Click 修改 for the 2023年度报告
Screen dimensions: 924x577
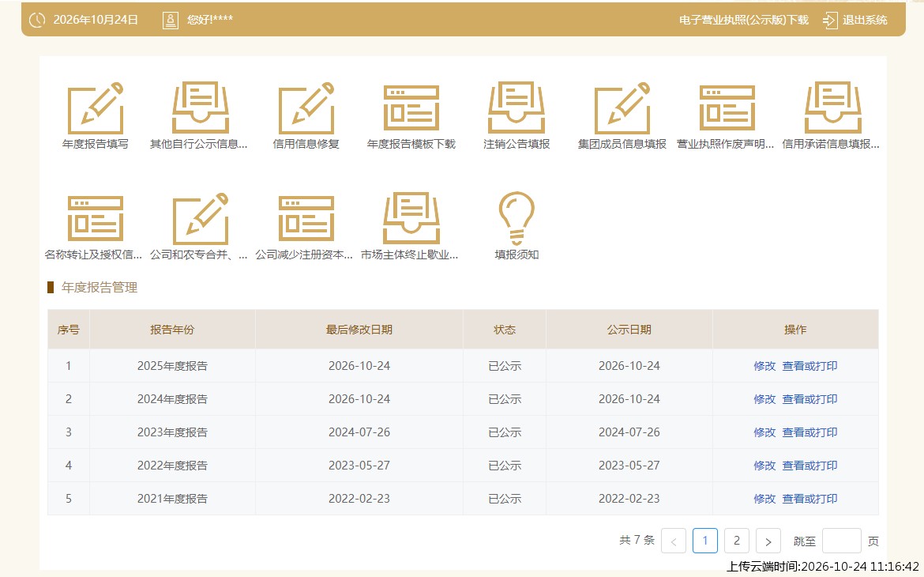[764, 432]
